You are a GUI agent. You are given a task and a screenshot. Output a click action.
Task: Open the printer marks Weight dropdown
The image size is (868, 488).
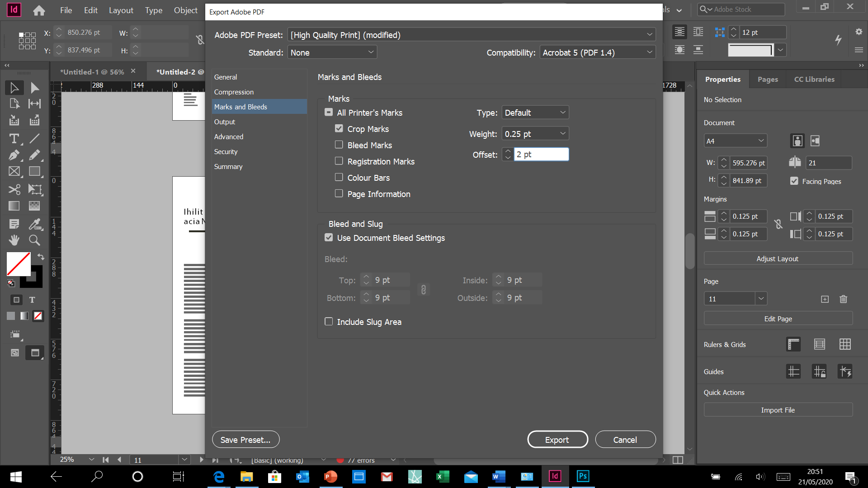(535, 133)
